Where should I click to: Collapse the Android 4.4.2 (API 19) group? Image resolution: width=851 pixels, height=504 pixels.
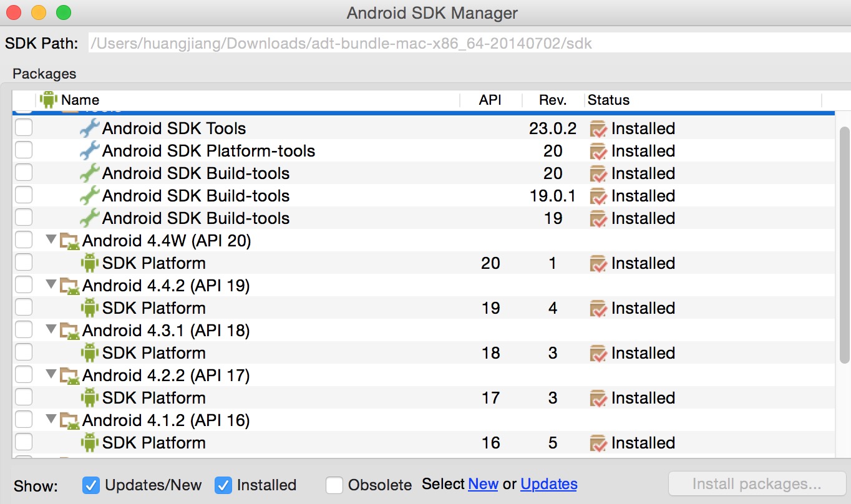point(52,284)
